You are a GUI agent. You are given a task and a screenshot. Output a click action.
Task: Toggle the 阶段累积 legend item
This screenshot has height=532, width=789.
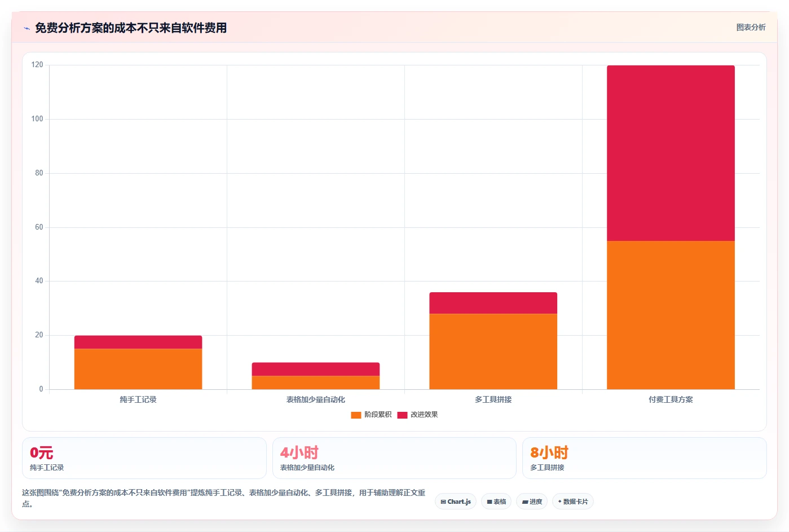[x=371, y=415]
